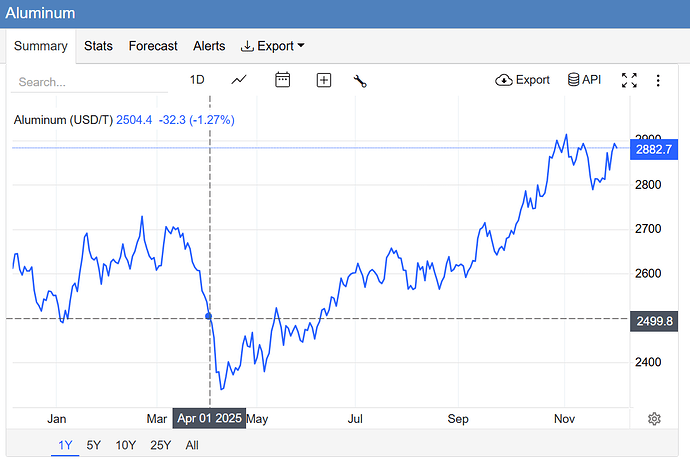Change the 1D interval selector
Screen dimensions: 690x467
(197, 80)
